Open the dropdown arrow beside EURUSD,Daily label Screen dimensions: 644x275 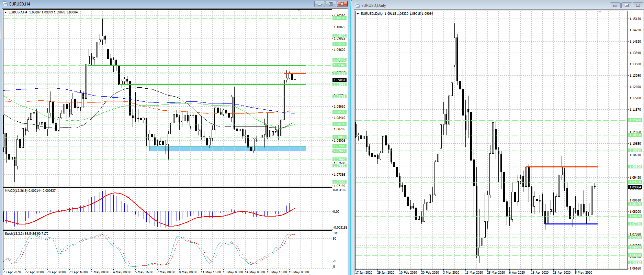(358, 14)
